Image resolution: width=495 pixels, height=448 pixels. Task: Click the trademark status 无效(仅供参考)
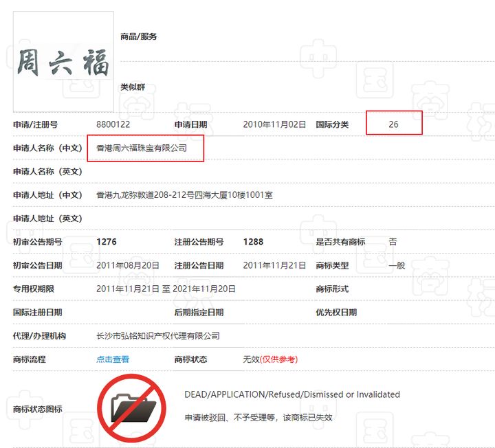click(x=270, y=359)
